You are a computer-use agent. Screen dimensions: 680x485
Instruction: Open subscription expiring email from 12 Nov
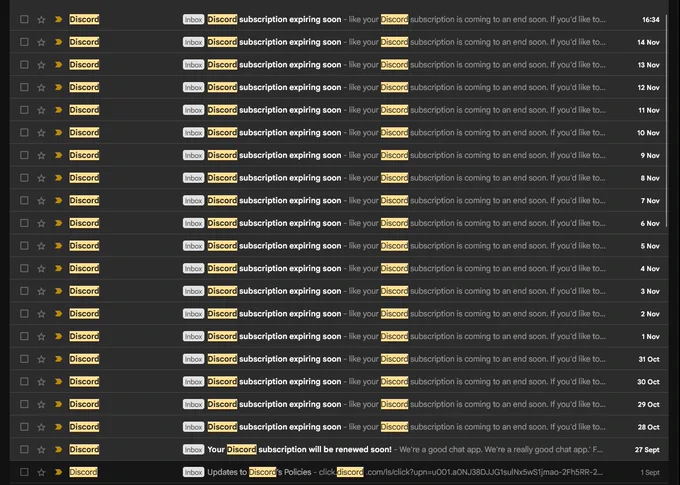coord(339,87)
